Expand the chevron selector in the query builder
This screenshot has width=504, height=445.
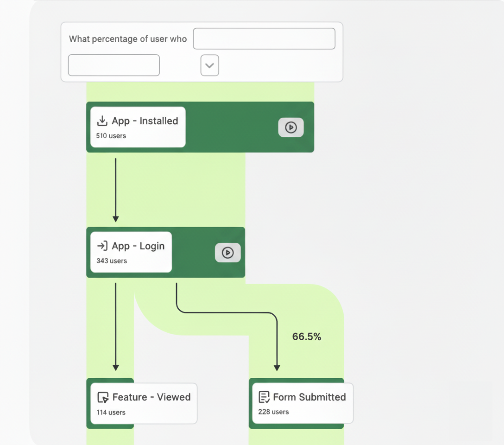click(x=209, y=65)
